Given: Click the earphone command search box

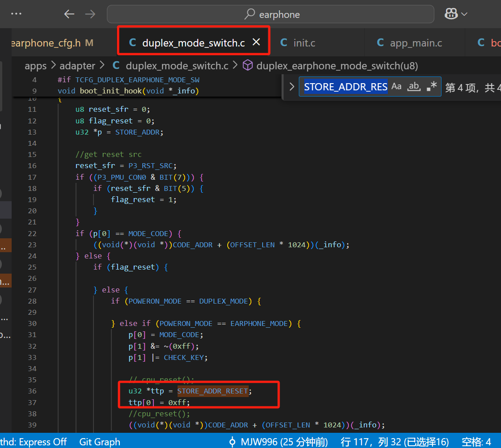Looking at the screenshot, I should [270, 14].
